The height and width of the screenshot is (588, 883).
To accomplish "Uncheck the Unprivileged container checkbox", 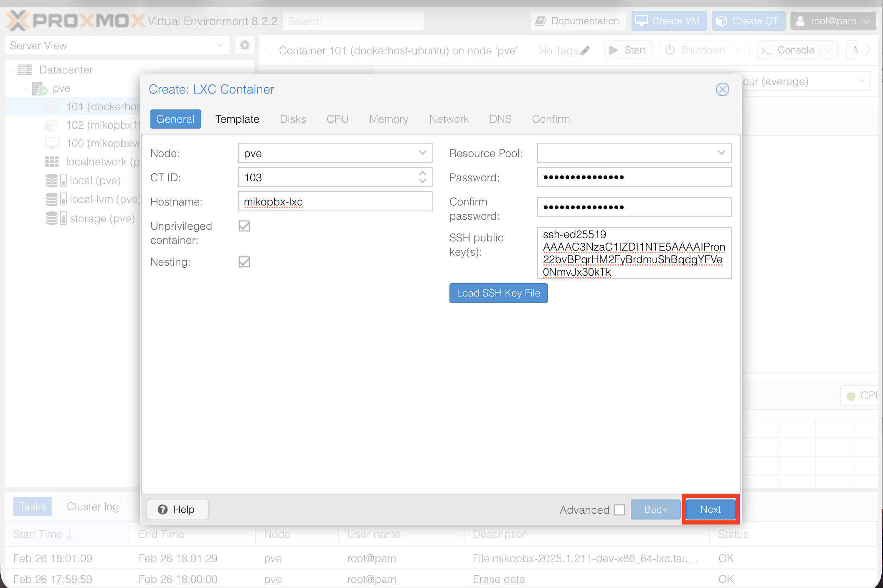I will point(244,226).
